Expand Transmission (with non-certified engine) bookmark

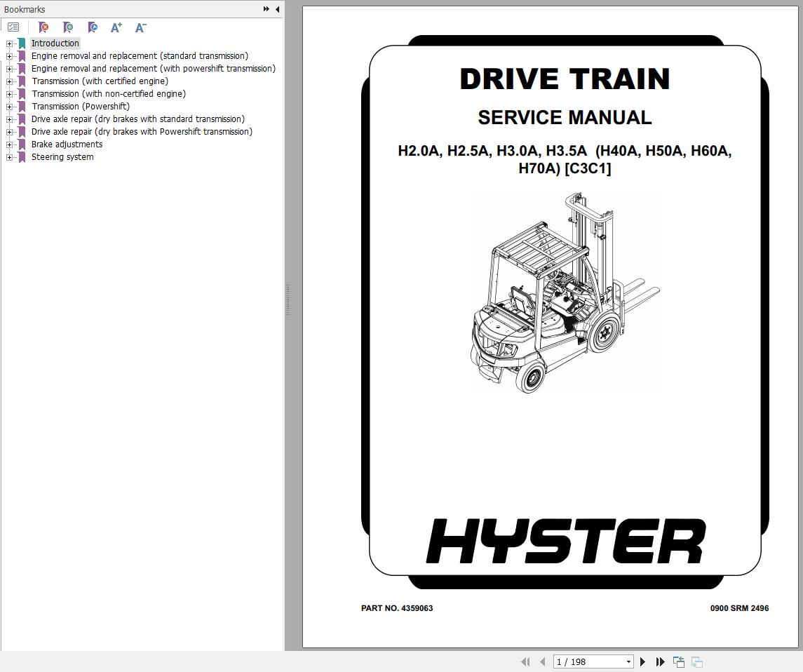coord(9,94)
